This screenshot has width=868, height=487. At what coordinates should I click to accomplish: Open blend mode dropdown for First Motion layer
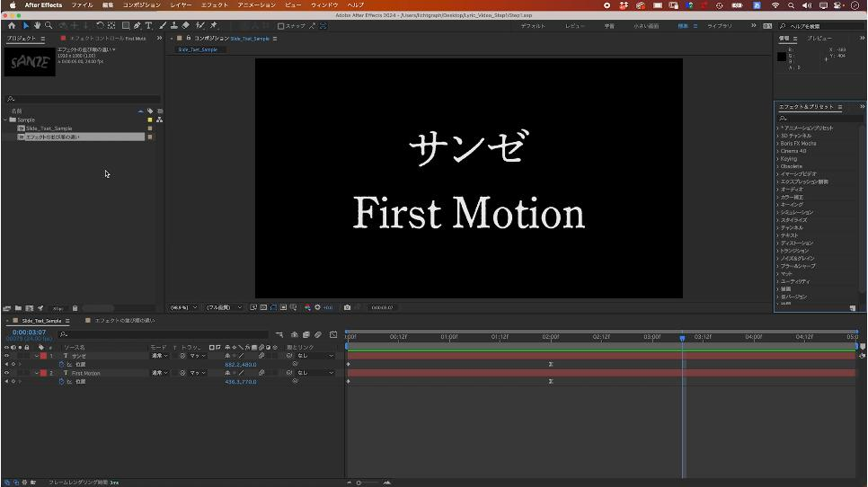160,373
